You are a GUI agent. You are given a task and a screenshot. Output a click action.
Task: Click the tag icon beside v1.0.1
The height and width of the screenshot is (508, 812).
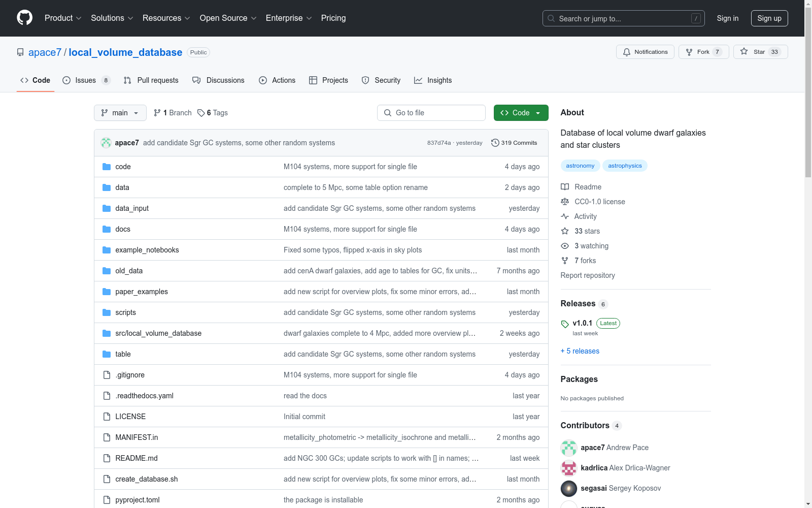[565, 324]
